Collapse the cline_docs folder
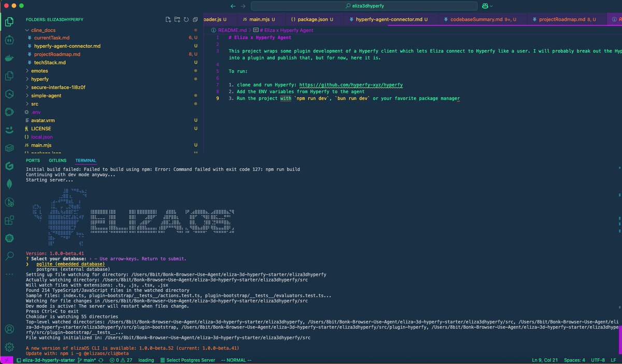This screenshot has width=622, height=364. 43,31
